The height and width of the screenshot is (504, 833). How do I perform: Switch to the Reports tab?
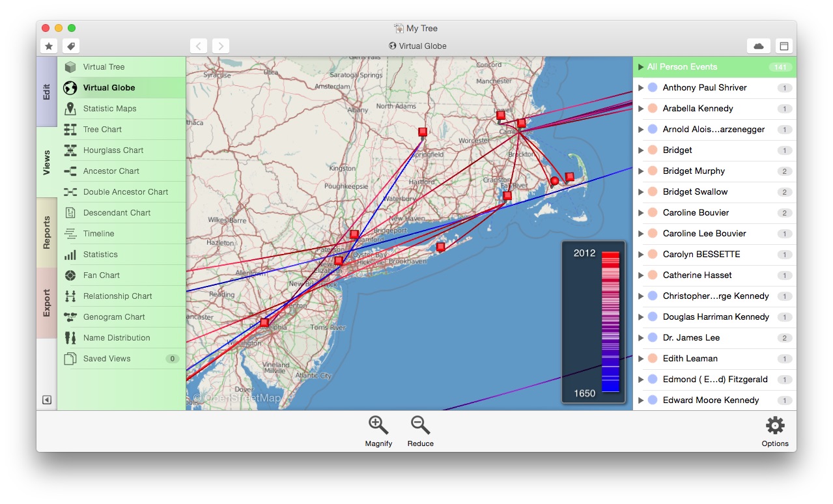(x=47, y=232)
